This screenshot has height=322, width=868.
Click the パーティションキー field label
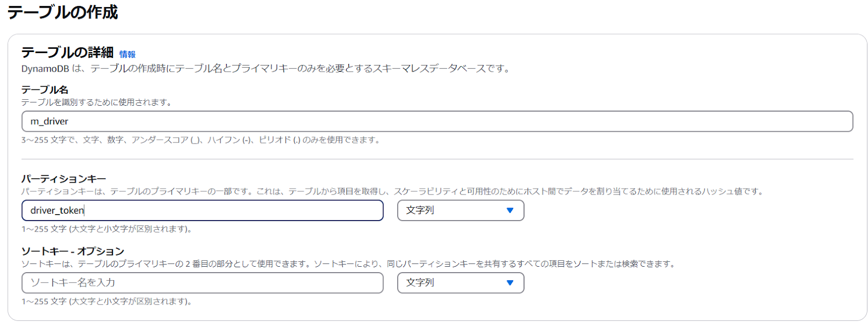(x=63, y=179)
